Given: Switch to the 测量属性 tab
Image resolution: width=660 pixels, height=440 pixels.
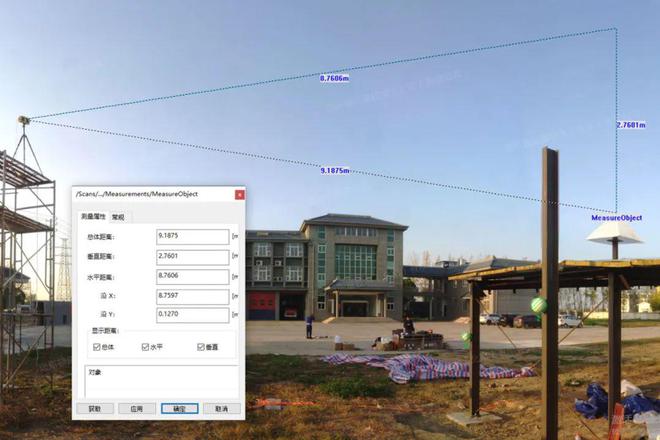Looking at the screenshot, I should (93, 216).
